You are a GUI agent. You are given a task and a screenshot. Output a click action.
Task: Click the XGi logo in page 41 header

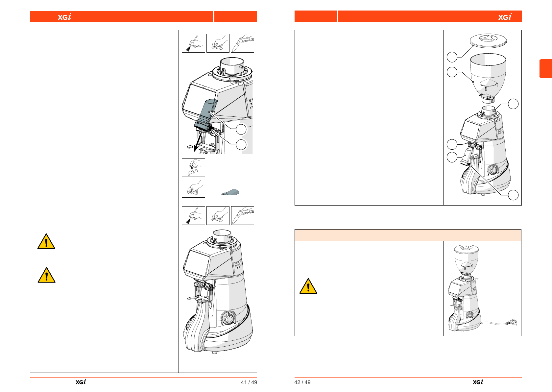[x=64, y=17]
